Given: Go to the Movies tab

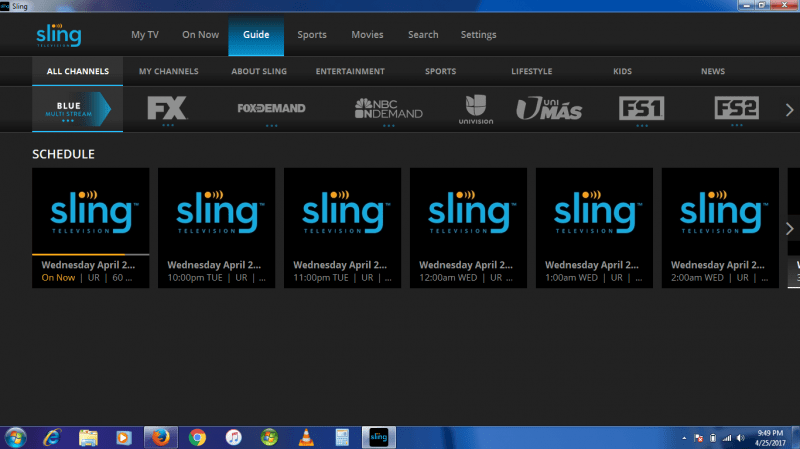Looking at the screenshot, I should click(367, 35).
